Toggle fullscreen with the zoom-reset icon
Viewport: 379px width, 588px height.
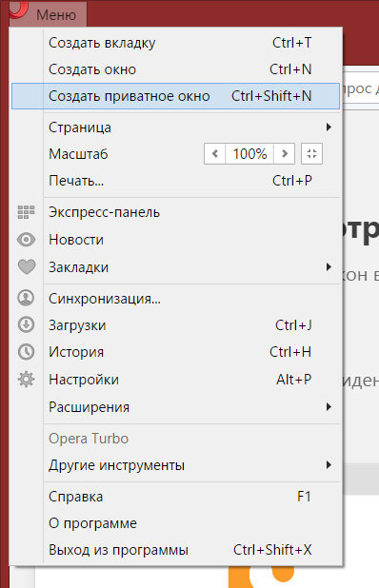tap(311, 154)
